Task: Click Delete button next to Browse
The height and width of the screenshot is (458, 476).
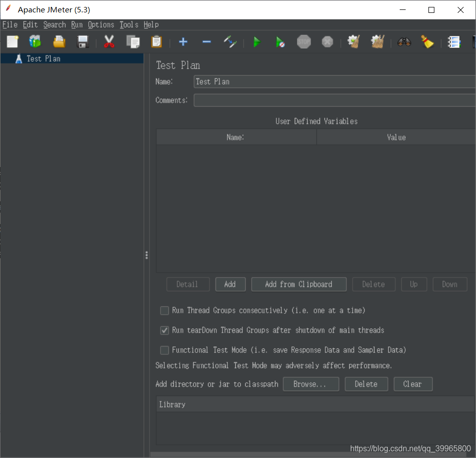Action: [x=367, y=384]
